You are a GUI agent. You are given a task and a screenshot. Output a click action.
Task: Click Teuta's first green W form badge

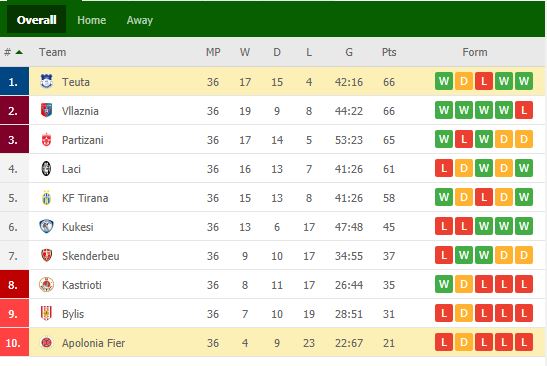click(x=444, y=81)
